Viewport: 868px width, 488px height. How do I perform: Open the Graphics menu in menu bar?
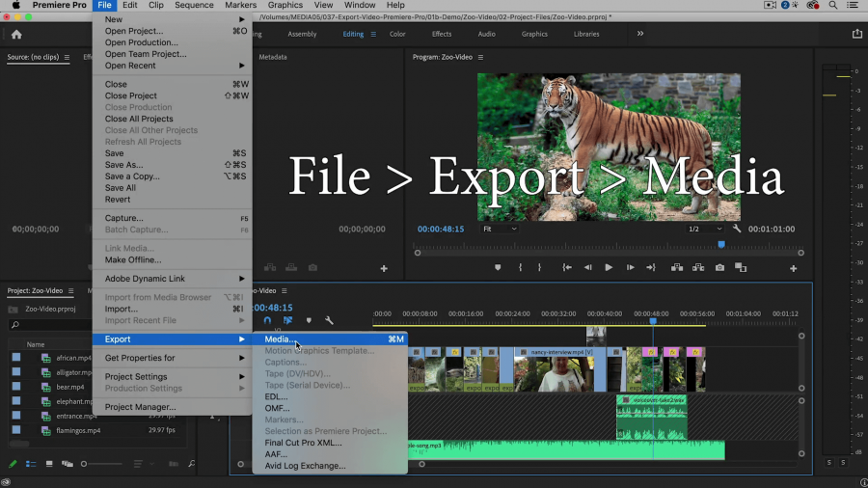point(285,5)
